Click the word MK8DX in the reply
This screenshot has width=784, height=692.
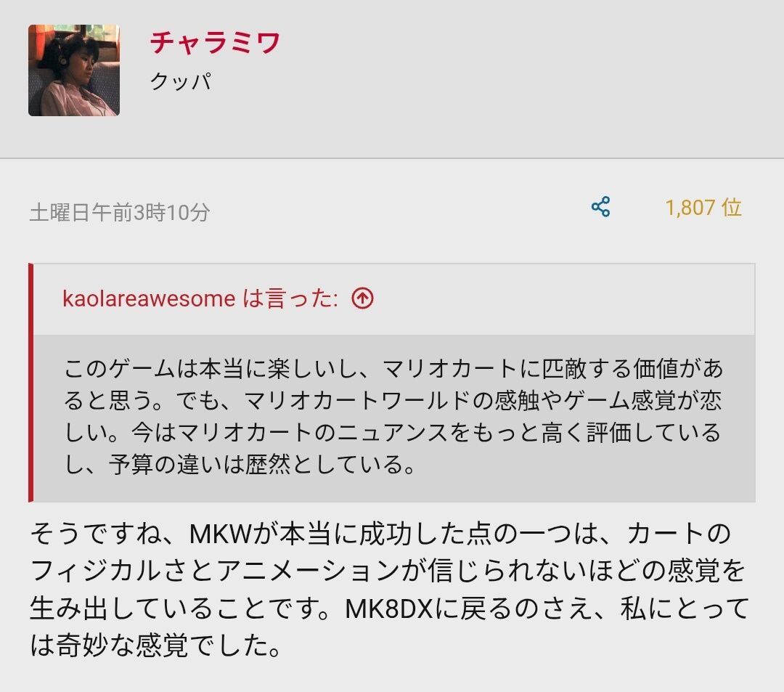tap(388, 609)
